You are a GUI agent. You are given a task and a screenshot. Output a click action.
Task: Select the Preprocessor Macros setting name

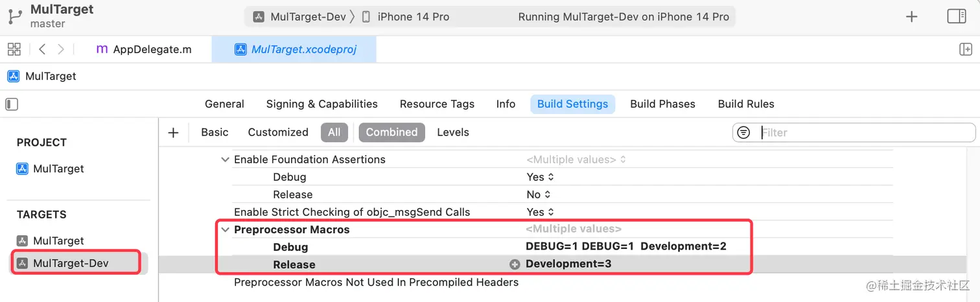point(292,229)
